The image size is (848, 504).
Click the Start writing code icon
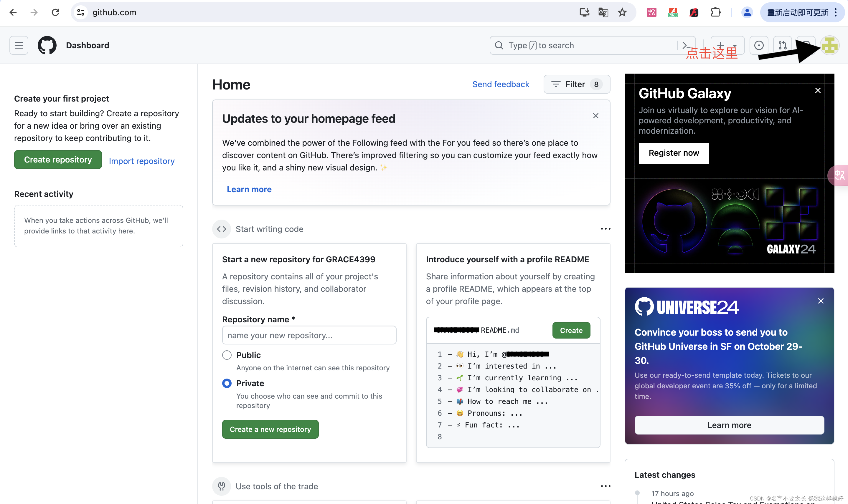(222, 229)
